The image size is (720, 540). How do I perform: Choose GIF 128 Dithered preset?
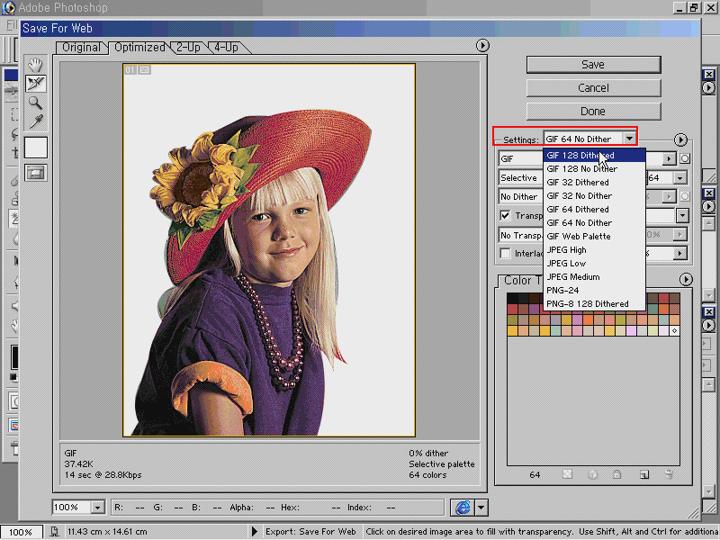[594, 155]
